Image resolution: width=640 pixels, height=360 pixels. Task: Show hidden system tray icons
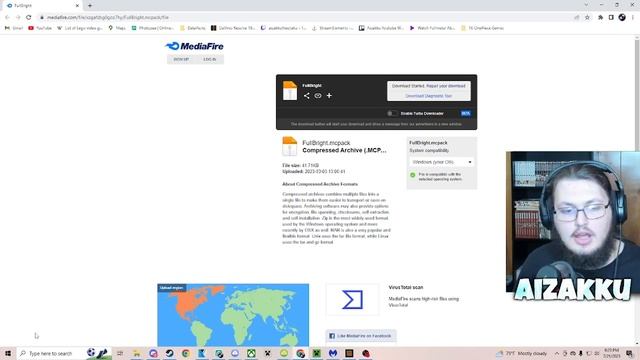pyautogui.click(x=557, y=353)
